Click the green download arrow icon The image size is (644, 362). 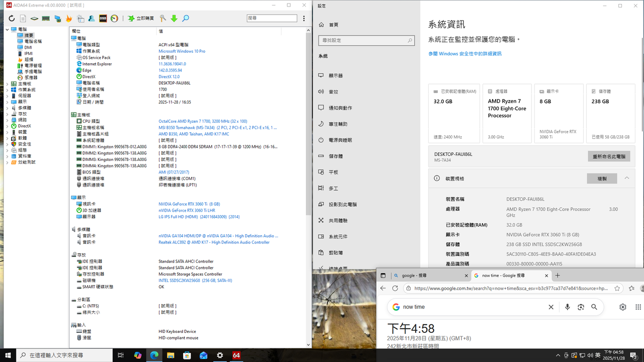[x=174, y=19]
